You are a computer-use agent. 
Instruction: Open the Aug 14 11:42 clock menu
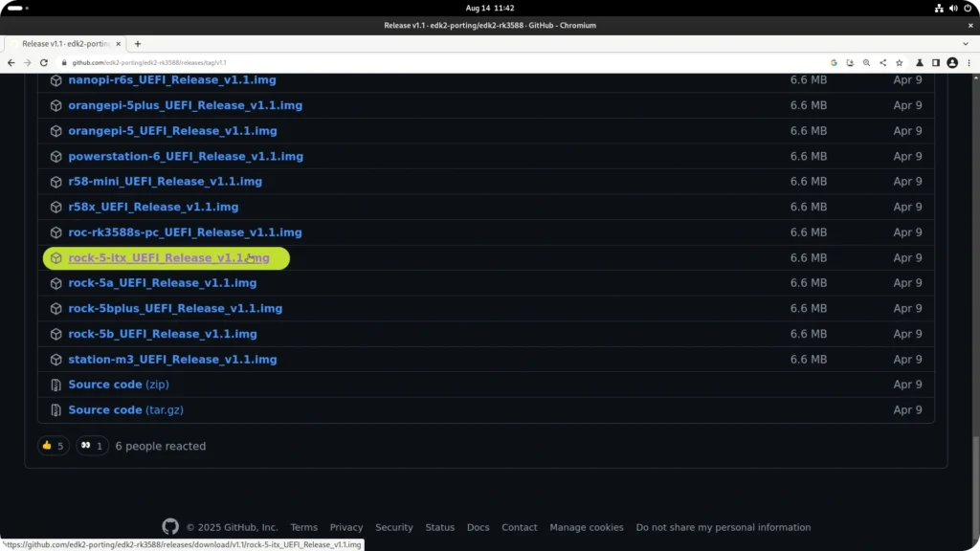(490, 8)
